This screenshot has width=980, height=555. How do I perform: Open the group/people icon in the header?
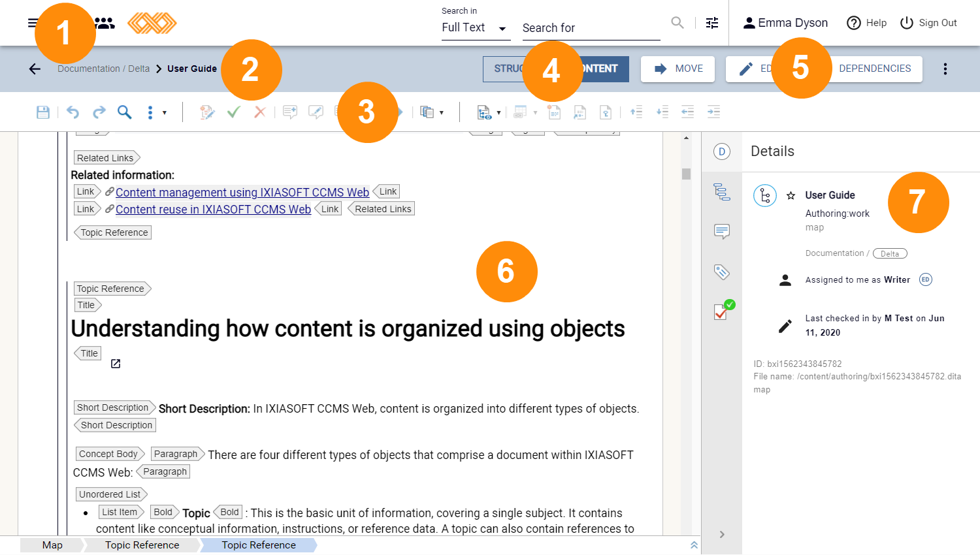pyautogui.click(x=105, y=23)
